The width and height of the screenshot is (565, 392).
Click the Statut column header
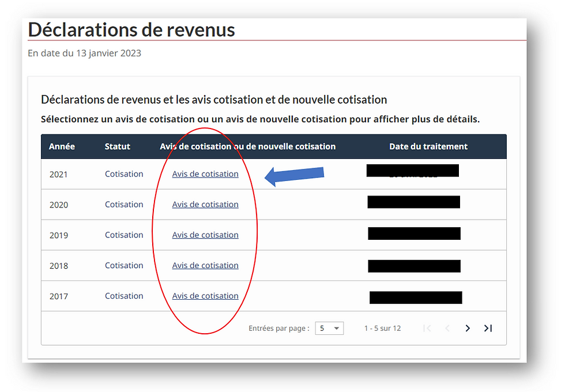[x=117, y=146]
